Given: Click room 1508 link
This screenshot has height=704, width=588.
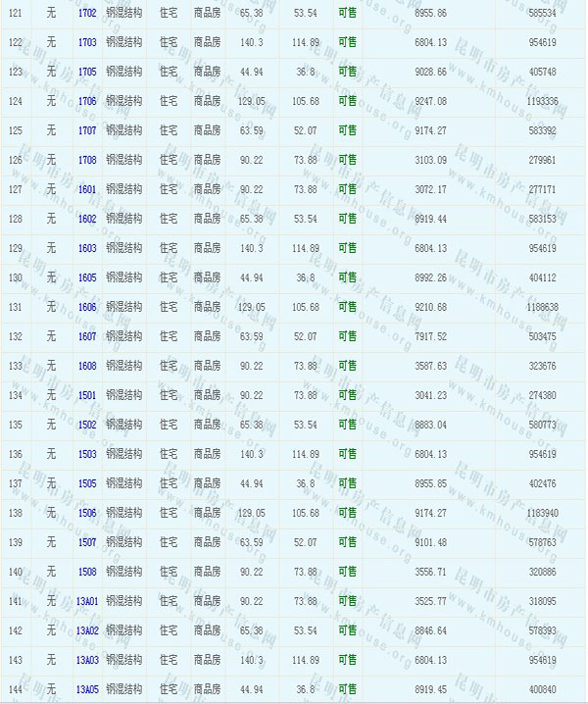Looking at the screenshot, I should (87, 573).
